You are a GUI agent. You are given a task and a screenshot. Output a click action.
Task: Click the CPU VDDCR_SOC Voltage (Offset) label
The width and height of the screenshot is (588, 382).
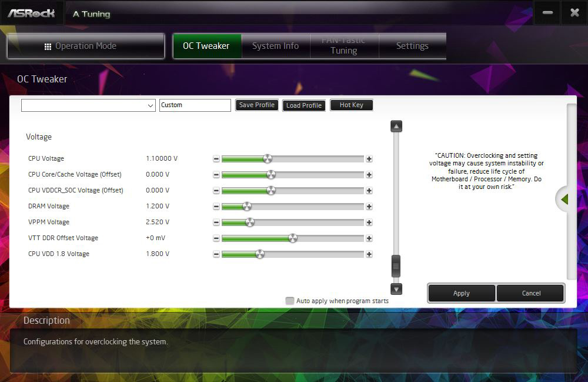76,190
